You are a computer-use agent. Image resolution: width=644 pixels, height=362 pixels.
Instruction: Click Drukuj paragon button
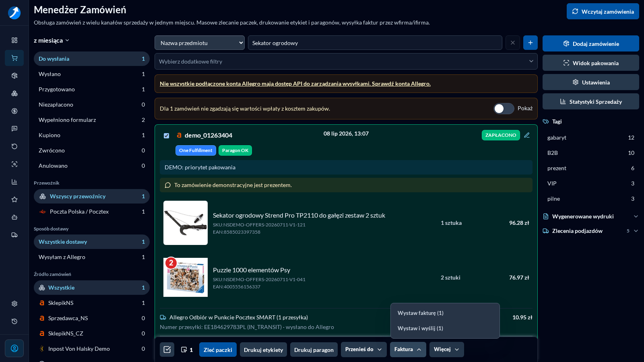(314, 350)
